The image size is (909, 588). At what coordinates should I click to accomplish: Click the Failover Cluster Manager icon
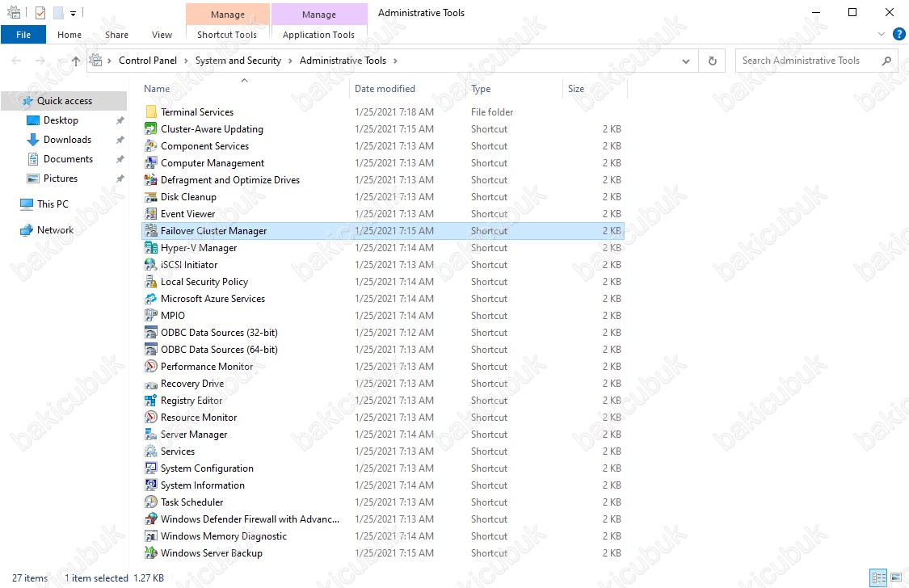click(151, 230)
